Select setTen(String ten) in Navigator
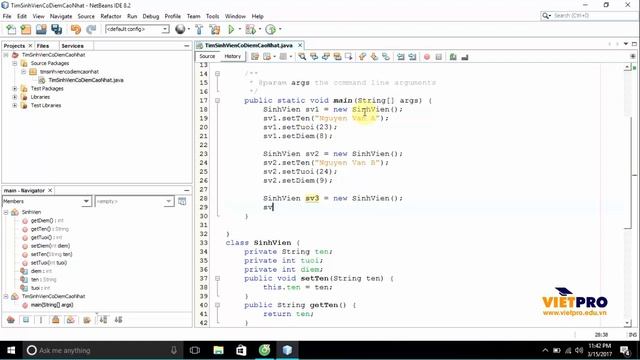640x360 pixels. (x=51, y=254)
